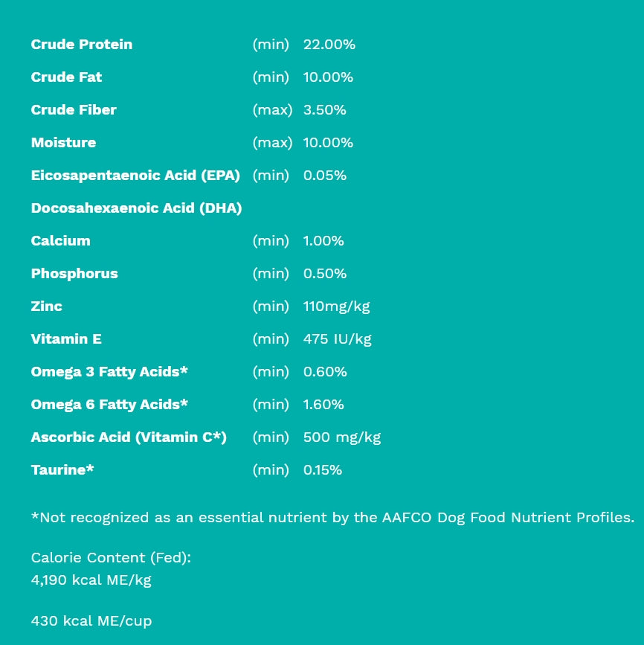Select the 475 IU/kg value
The height and width of the screenshot is (645, 644).
337,339
